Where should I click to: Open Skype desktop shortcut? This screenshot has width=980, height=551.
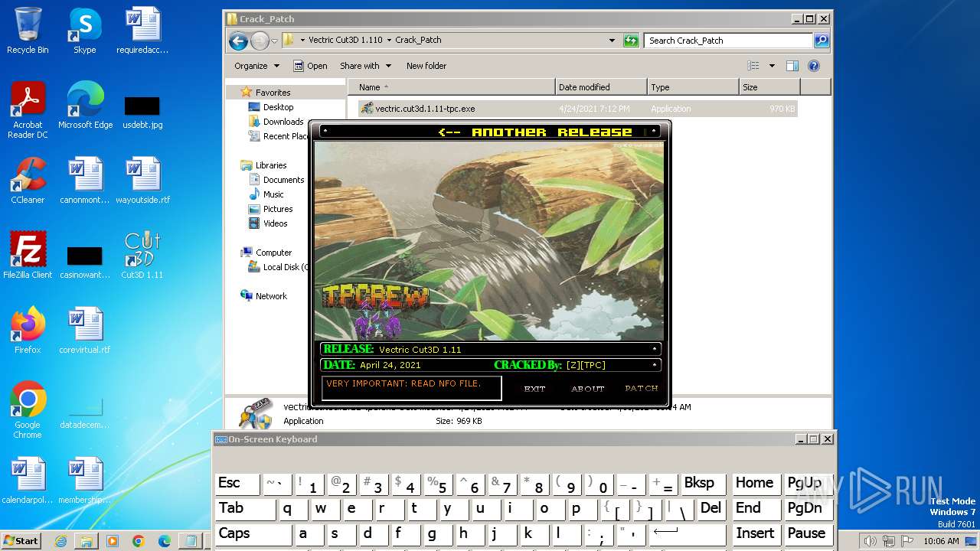pyautogui.click(x=84, y=31)
